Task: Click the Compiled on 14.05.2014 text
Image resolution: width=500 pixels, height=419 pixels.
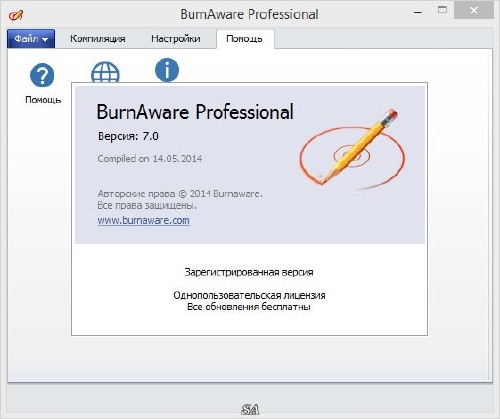Action: [x=150, y=158]
